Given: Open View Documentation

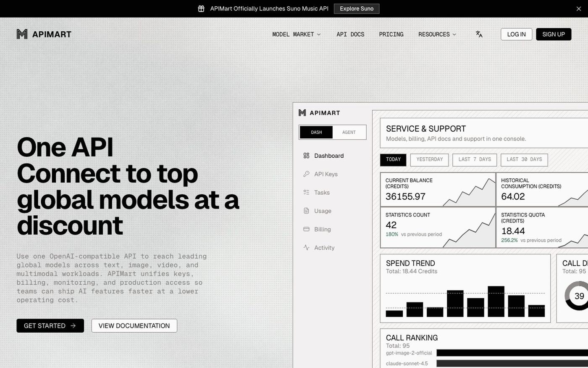Looking at the screenshot, I should (x=134, y=326).
